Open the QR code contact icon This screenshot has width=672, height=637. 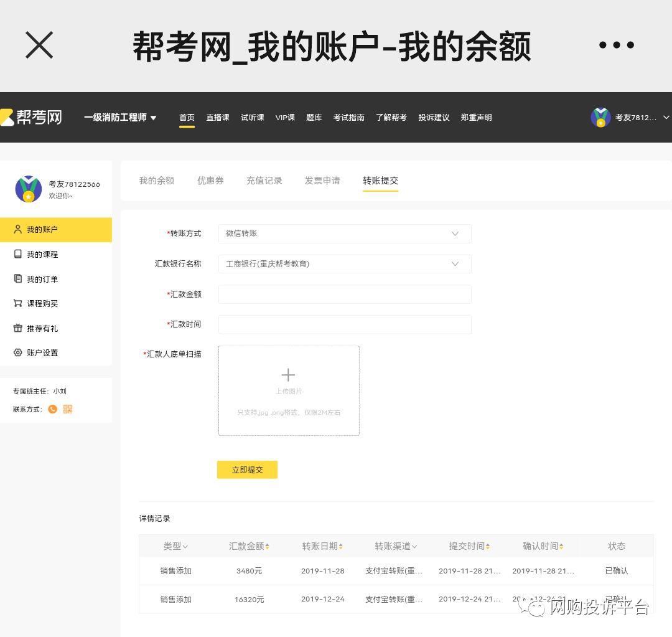click(x=67, y=409)
